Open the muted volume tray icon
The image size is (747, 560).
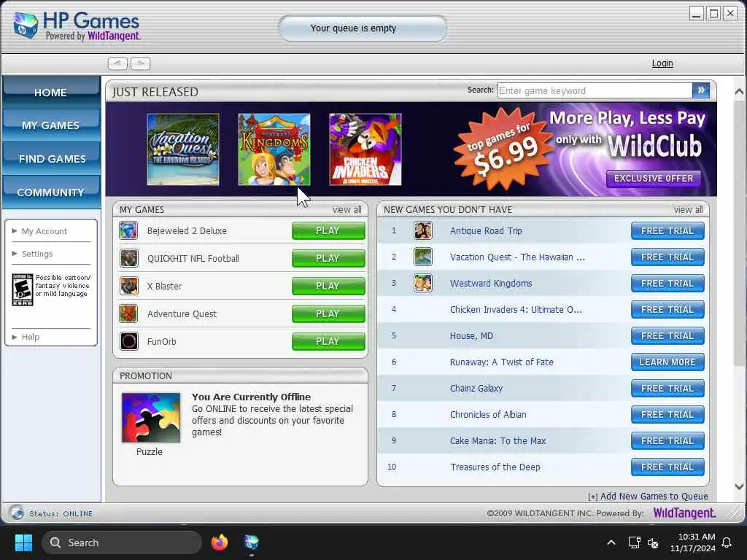pos(653,542)
